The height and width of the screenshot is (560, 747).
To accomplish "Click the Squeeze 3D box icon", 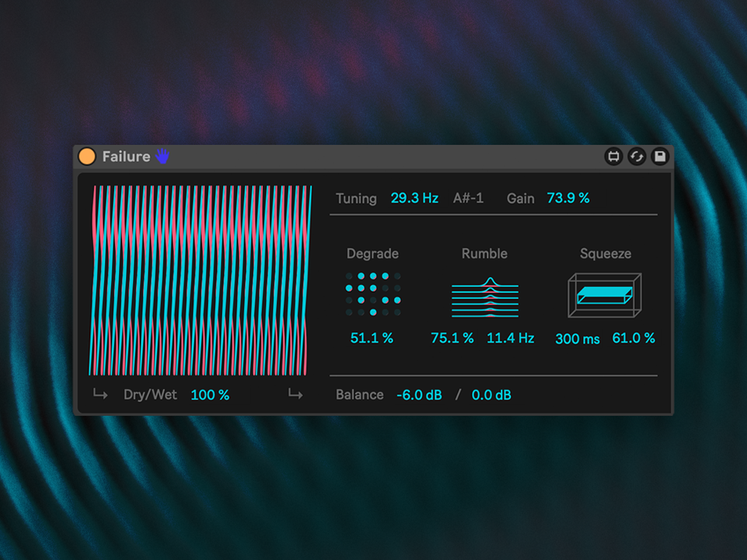I will tap(605, 295).
